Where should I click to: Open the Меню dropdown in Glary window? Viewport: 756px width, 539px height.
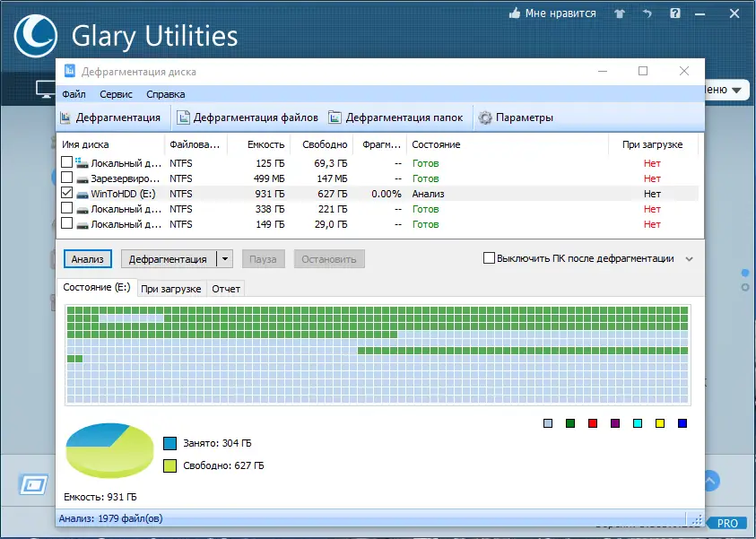point(726,90)
